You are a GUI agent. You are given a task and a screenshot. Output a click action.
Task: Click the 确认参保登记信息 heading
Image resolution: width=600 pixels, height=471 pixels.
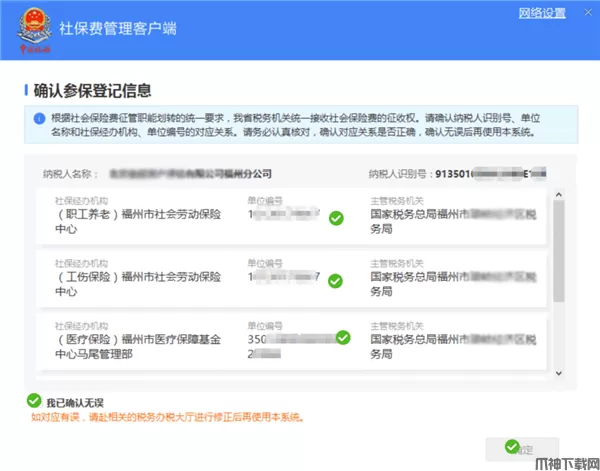pos(92,91)
